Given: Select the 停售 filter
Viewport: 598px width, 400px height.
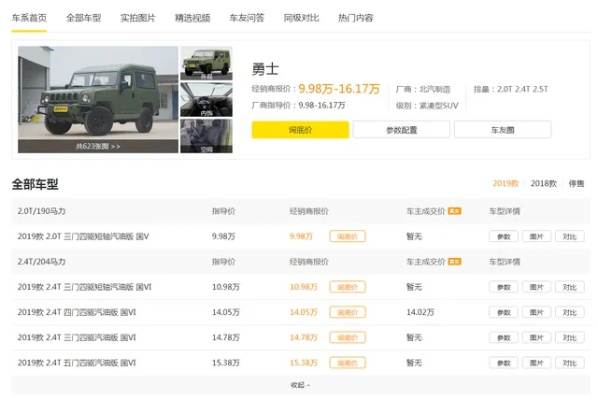Looking at the screenshot, I should click(x=576, y=183).
